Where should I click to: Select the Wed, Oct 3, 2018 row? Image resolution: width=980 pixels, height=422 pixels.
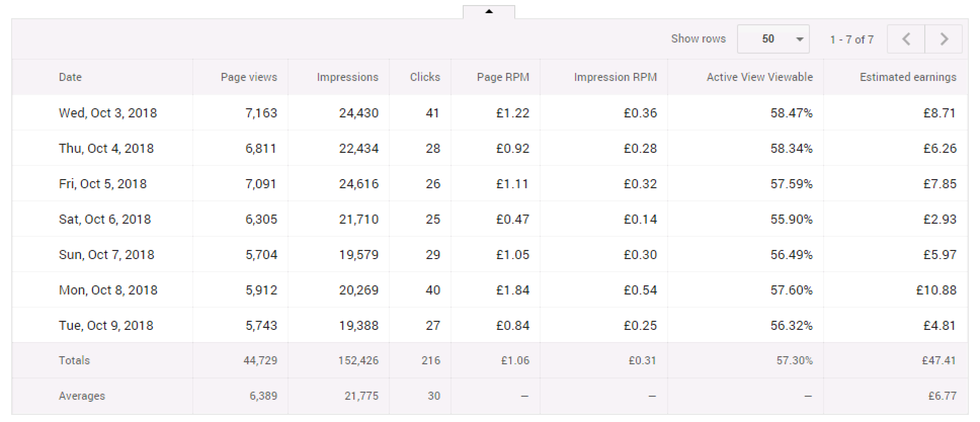[x=490, y=113]
